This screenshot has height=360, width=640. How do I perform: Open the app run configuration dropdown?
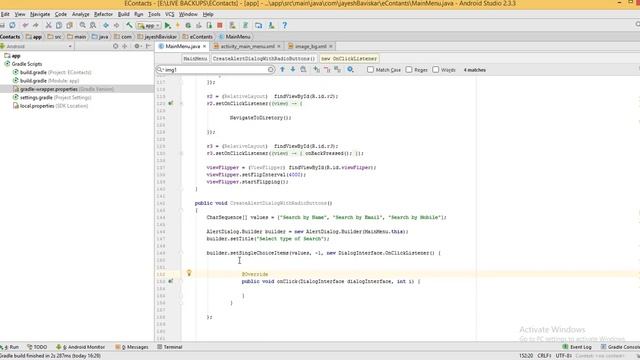coord(149,25)
